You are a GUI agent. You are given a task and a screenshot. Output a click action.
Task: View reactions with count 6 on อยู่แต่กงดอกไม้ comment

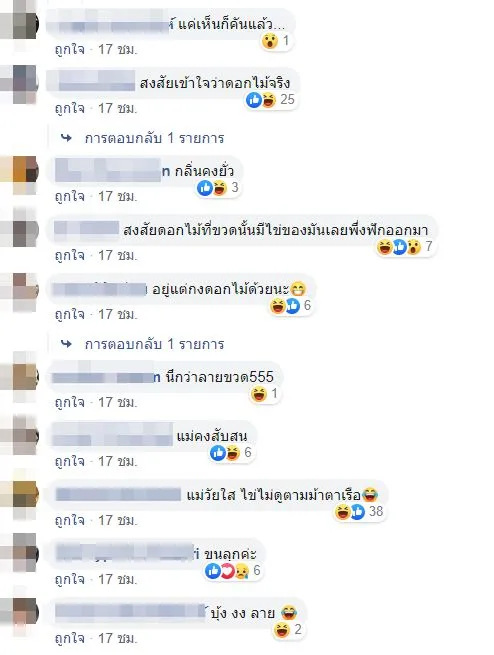point(291,306)
